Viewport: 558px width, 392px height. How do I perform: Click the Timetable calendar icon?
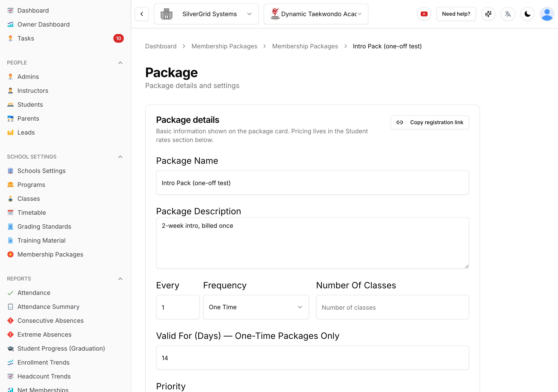(x=10, y=213)
